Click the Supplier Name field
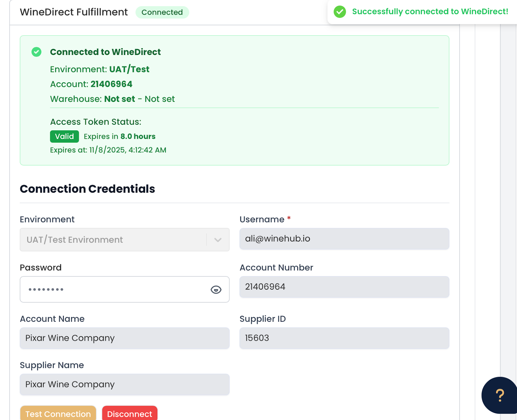The width and height of the screenshot is (517, 420). pos(125,384)
